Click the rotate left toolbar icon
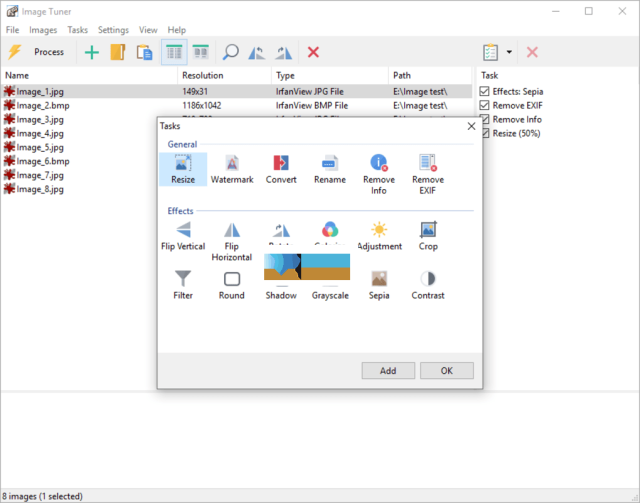Screen dimensions: 640x503 (x=257, y=52)
